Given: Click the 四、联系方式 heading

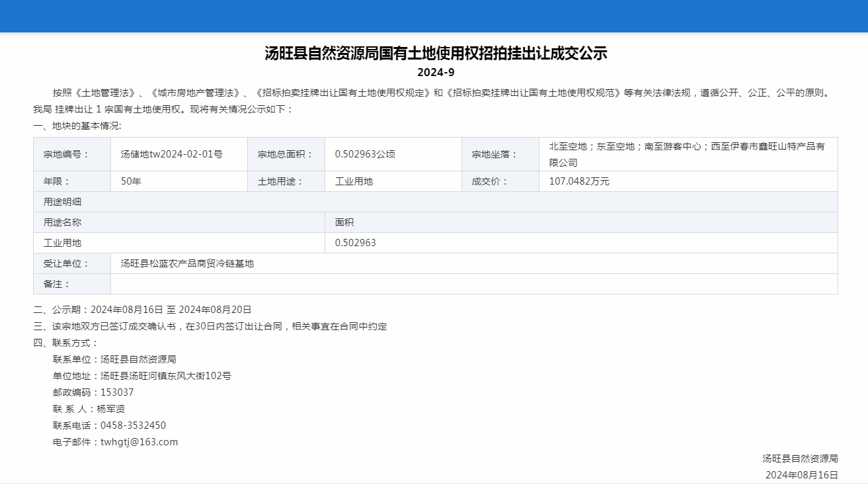Looking at the screenshot, I should coord(65,343).
